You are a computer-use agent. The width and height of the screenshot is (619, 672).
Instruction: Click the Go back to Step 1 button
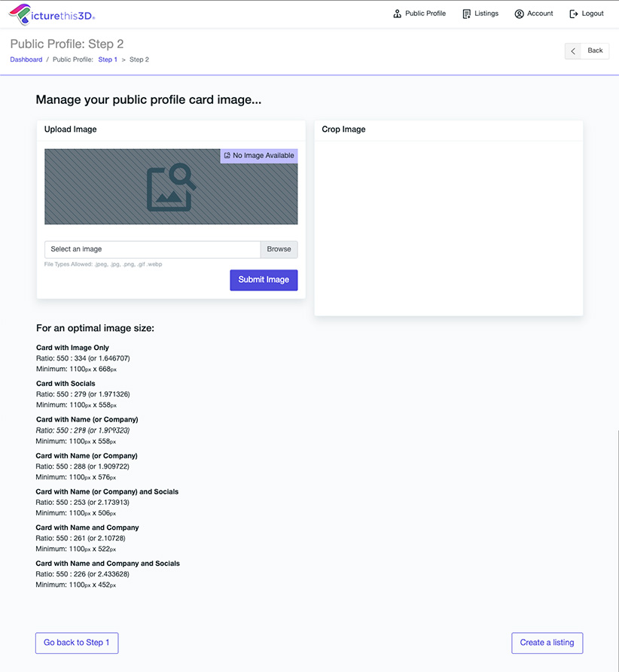[77, 643]
